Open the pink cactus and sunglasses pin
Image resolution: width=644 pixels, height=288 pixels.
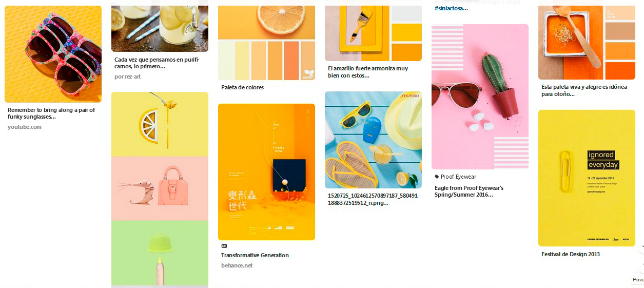(480, 97)
